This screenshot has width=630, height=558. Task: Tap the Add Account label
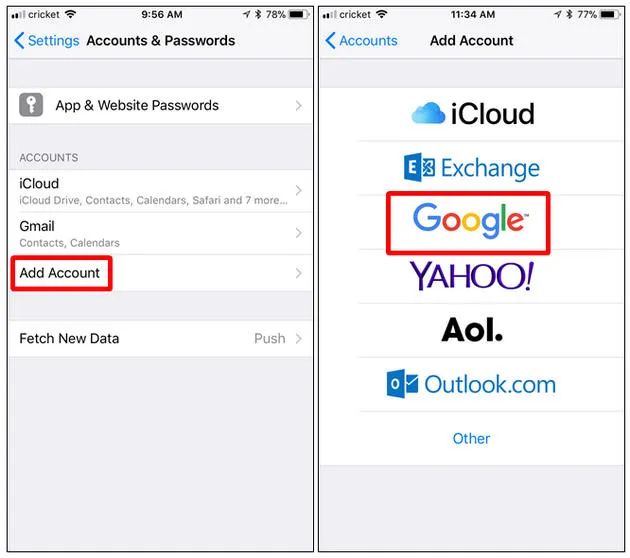click(x=59, y=273)
